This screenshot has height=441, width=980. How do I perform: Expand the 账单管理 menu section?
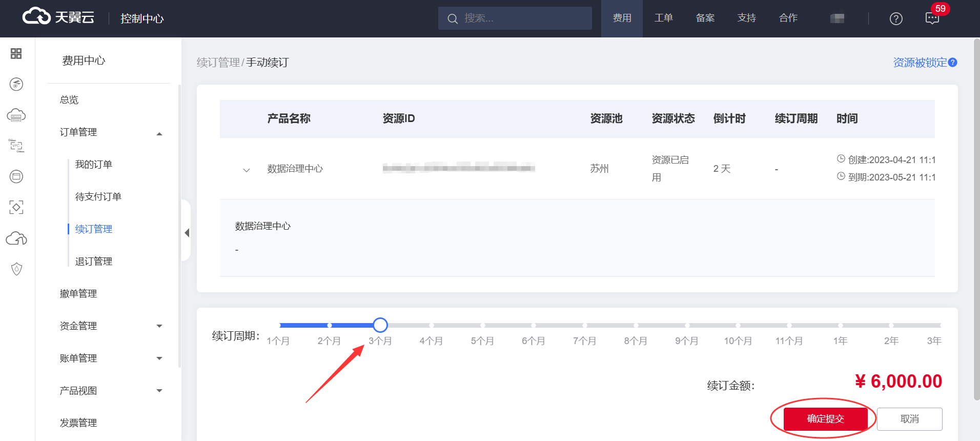click(x=159, y=358)
